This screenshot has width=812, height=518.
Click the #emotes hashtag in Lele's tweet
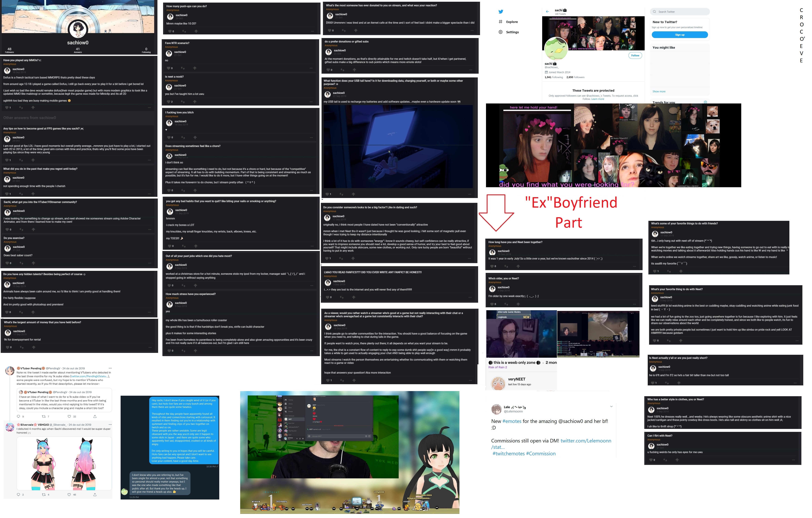pos(512,421)
